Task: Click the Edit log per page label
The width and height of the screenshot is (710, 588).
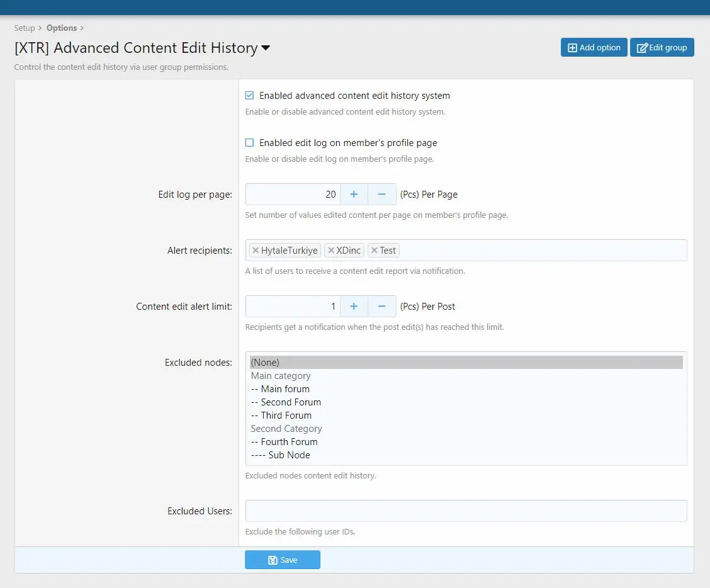Action: point(195,195)
